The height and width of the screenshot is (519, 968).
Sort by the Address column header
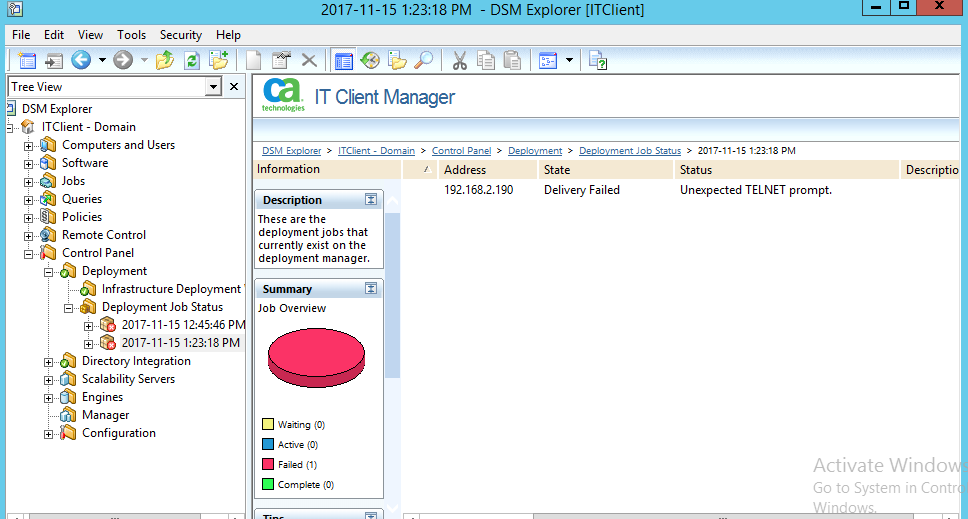coord(488,170)
